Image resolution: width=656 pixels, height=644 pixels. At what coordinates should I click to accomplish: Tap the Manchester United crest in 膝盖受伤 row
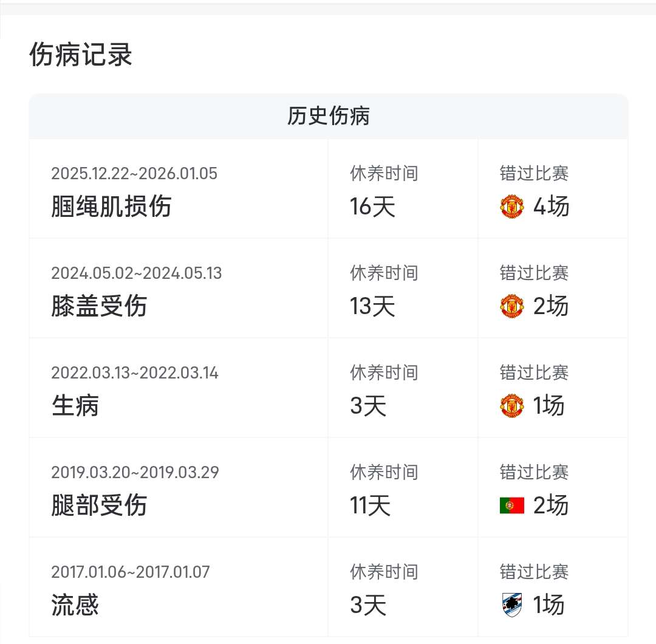point(511,306)
